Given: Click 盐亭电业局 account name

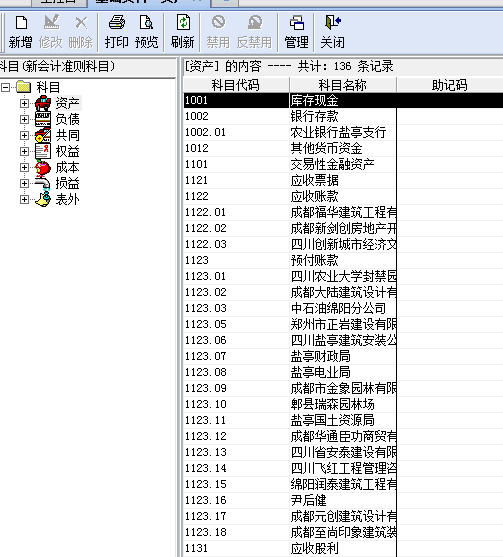Looking at the screenshot, I should coord(320,372).
